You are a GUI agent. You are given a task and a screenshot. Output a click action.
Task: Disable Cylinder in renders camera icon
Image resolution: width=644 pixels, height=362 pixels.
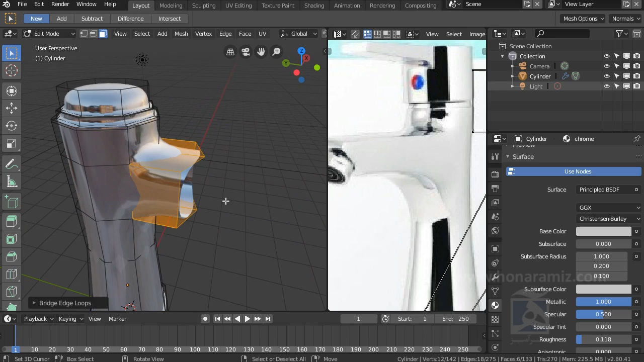(636, 76)
